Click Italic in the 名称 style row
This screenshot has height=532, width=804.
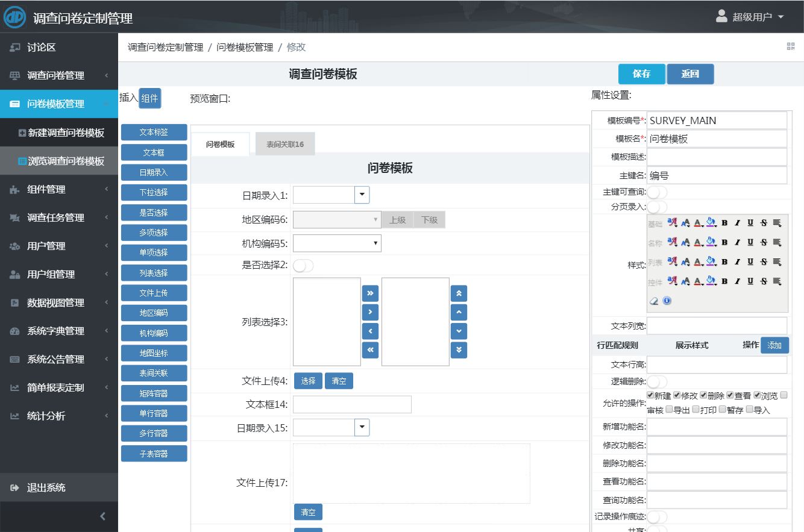click(x=737, y=242)
